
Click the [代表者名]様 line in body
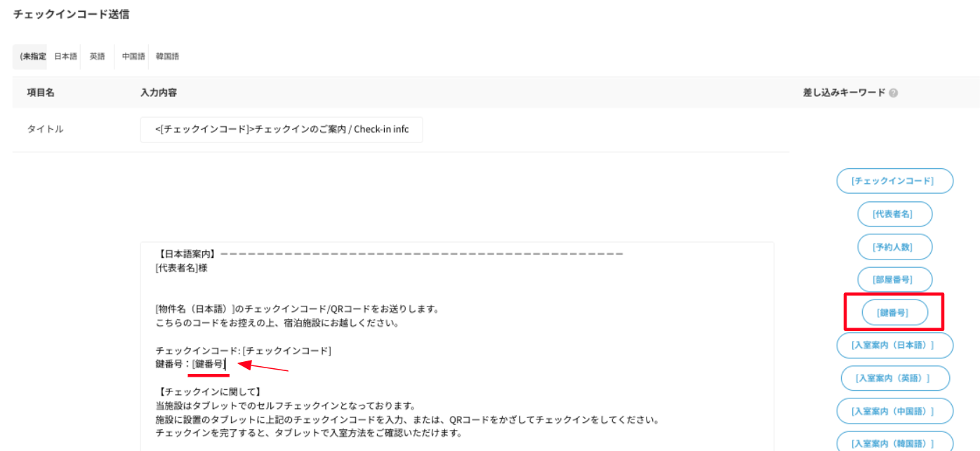[181, 267]
